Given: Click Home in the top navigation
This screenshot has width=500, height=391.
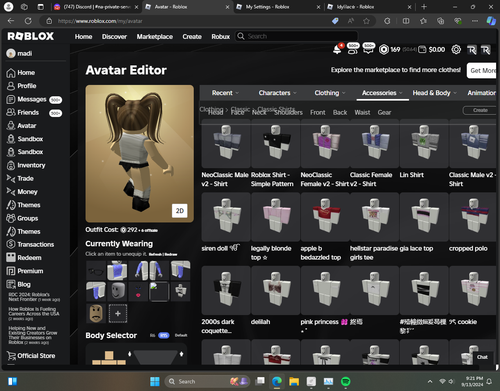Looking at the screenshot, I should [83, 36].
